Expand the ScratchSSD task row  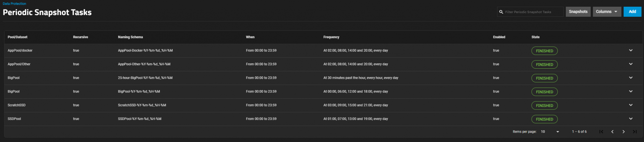631,105
